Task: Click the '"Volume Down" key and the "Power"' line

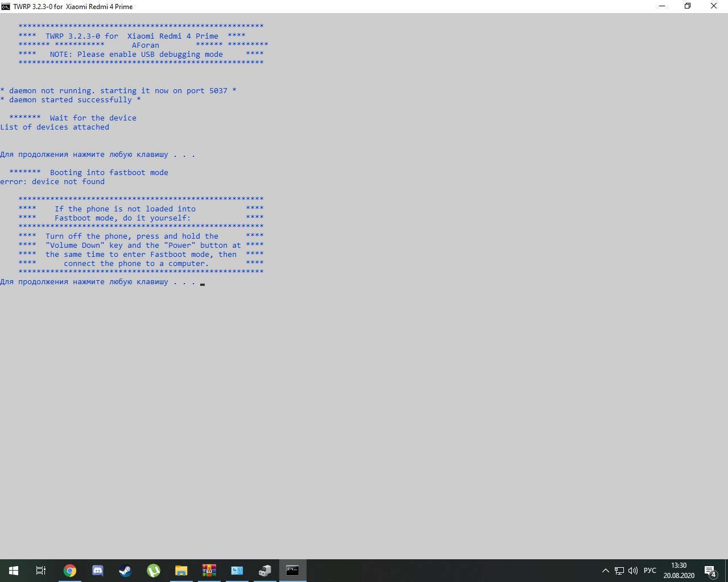Action: click(143, 246)
